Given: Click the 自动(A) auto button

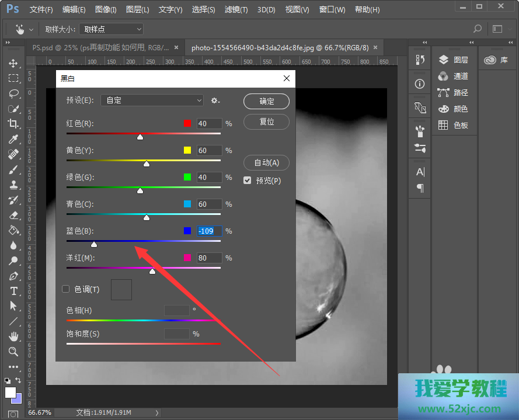Looking at the screenshot, I should 266,162.
